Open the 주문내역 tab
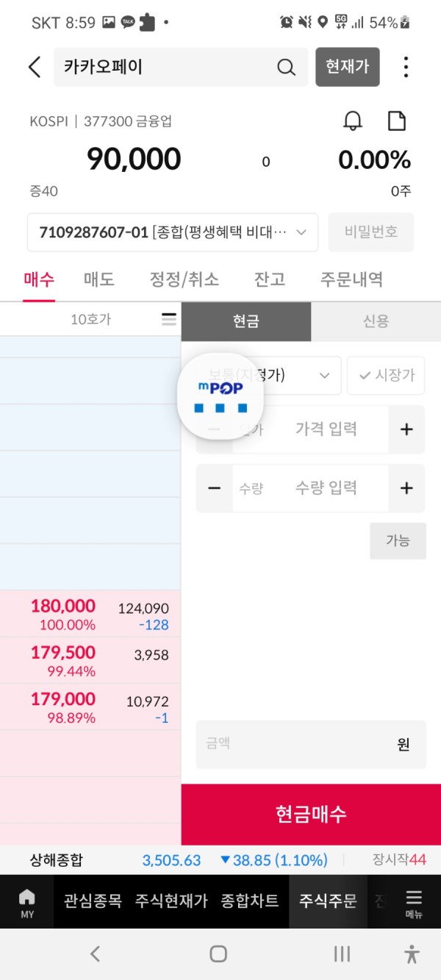The height and width of the screenshot is (980, 441). click(x=351, y=279)
